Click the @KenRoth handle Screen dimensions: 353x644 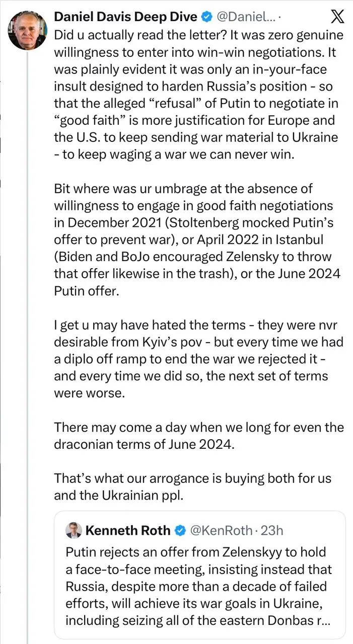(220, 530)
